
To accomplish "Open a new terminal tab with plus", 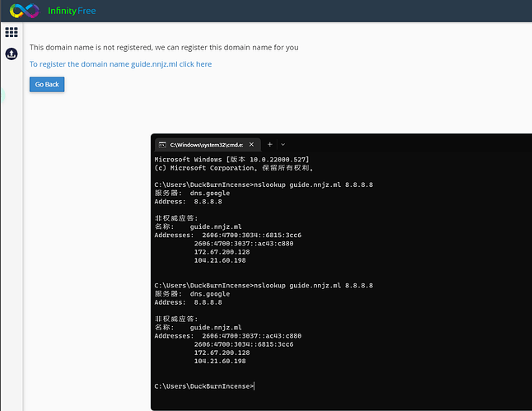I will point(269,144).
